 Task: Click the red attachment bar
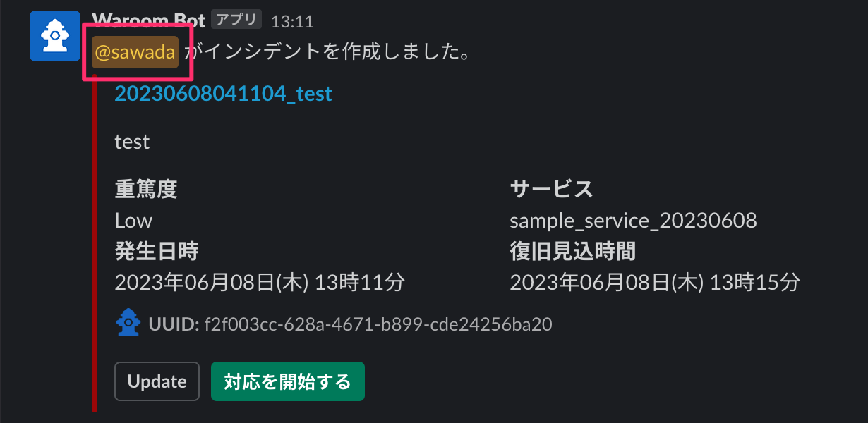pyautogui.click(x=95, y=247)
